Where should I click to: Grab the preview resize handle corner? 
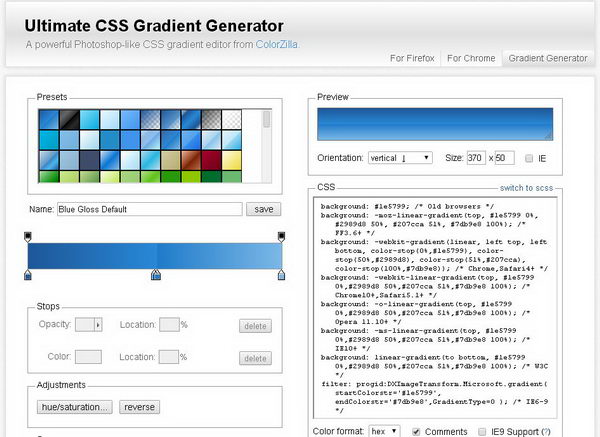pyautogui.click(x=549, y=136)
